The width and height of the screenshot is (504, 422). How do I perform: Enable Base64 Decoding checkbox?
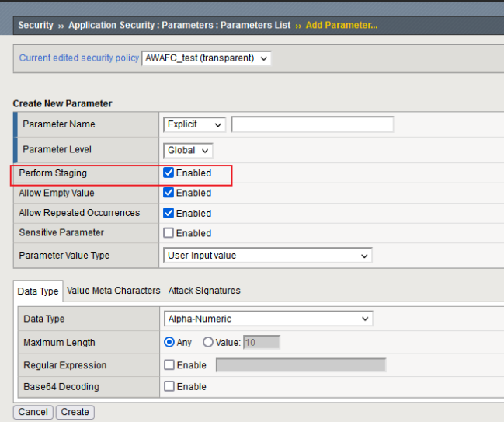(x=169, y=386)
